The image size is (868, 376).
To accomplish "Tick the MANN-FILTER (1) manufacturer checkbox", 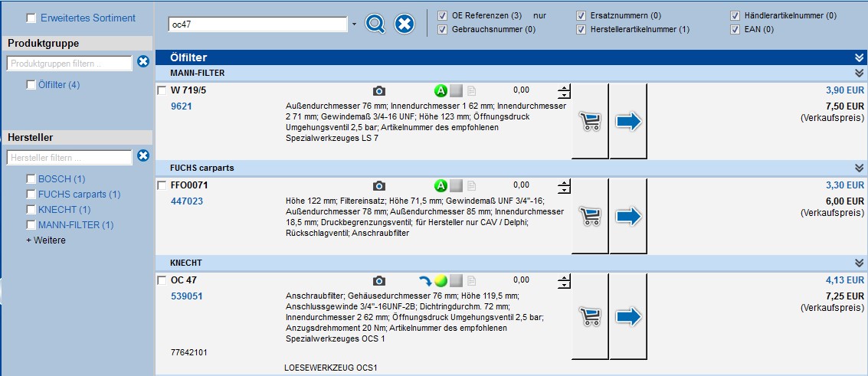I will pos(31,225).
